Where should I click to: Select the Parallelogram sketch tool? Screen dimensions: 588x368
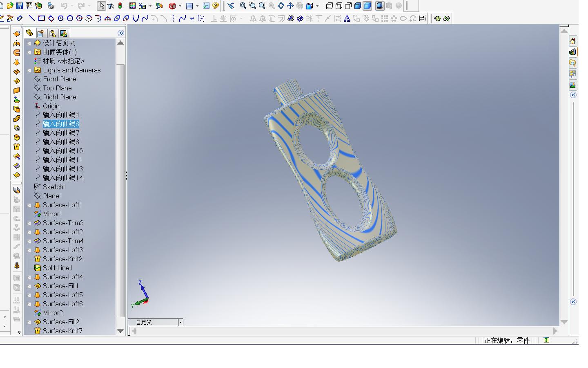coord(51,18)
